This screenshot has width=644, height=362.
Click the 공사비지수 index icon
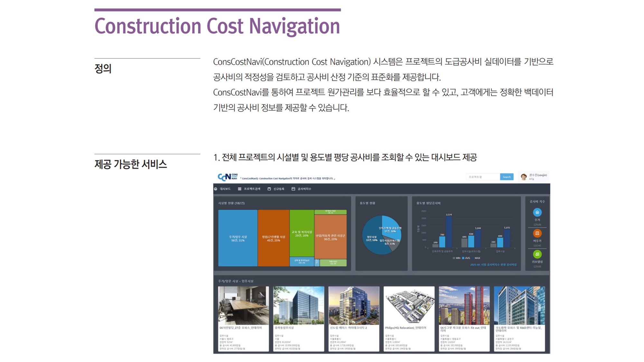293,189
